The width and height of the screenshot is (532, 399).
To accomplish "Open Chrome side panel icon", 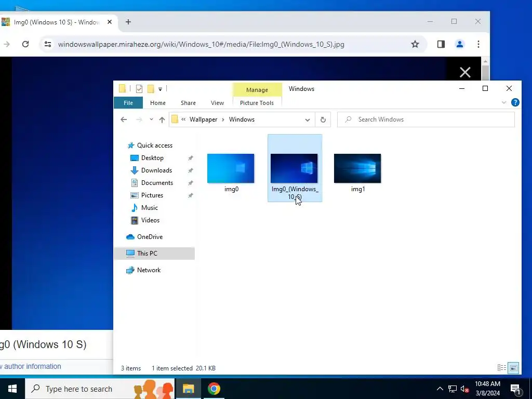I will tap(441, 44).
